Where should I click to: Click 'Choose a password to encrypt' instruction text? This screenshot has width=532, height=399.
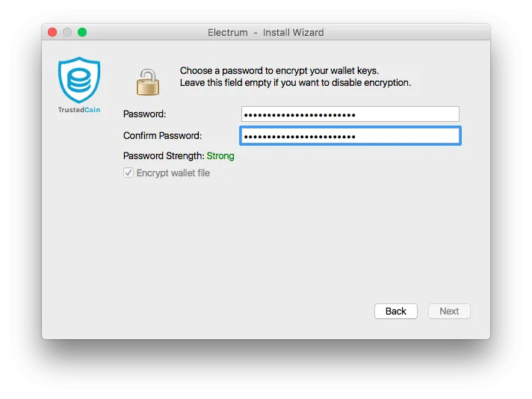[x=279, y=70]
